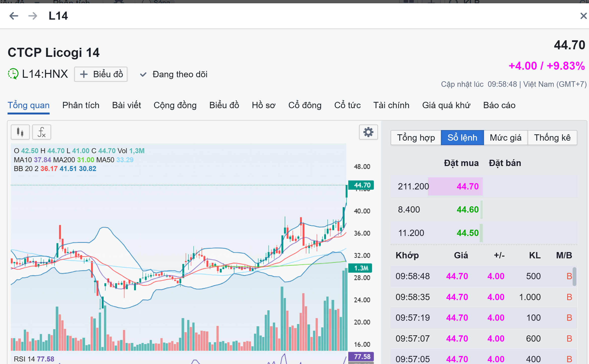
Task: Select the trade row at 09:58:48
Action: coord(483,276)
